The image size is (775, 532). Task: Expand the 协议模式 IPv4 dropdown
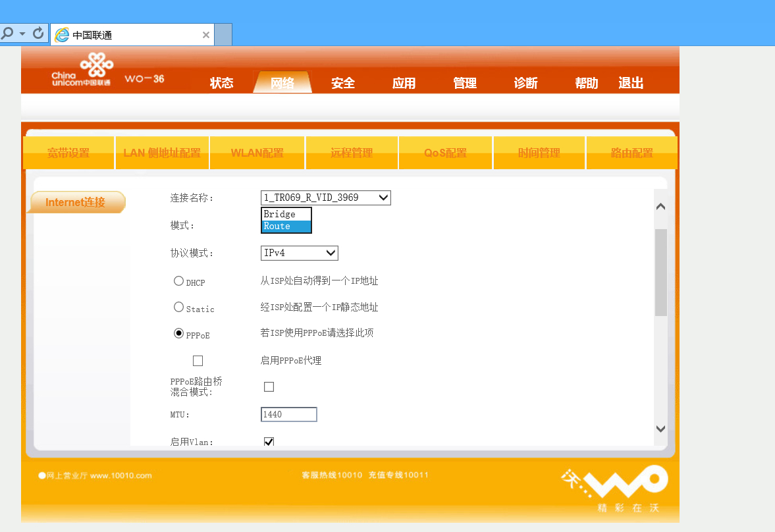click(299, 253)
